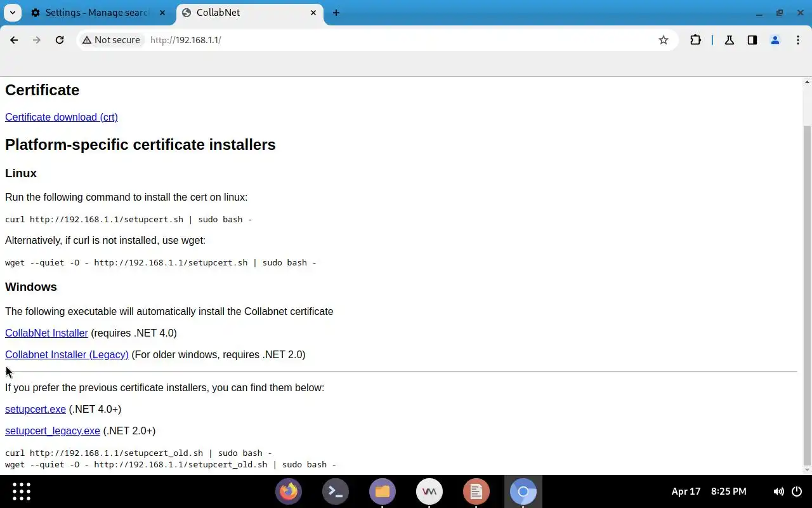Click the scroll-up arrow of the scrollbar

[807, 82]
